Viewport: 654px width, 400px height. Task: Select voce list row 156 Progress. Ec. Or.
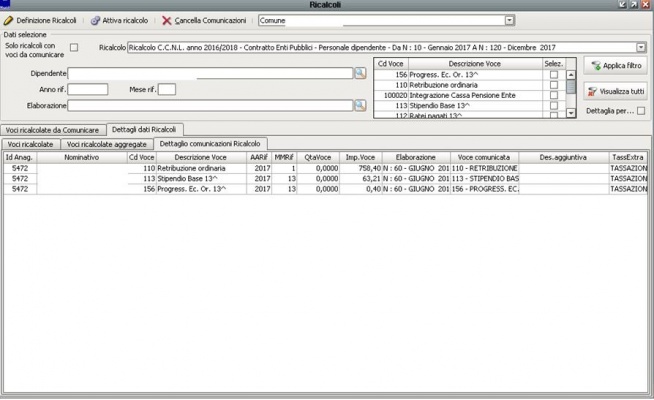pyautogui.click(x=470, y=75)
